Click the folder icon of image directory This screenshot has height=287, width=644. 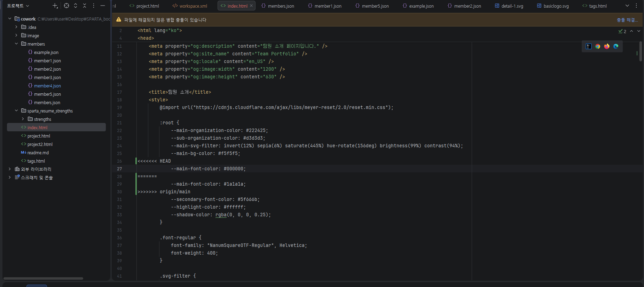click(x=24, y=36)
